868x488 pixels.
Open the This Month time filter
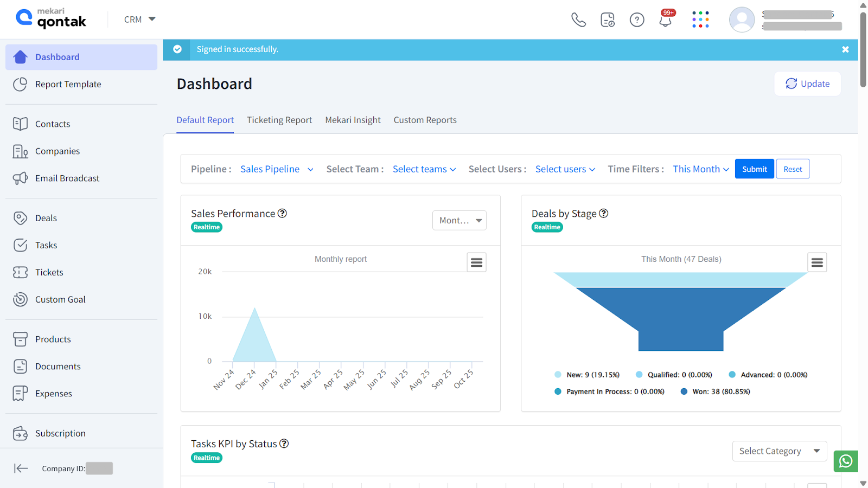700,169
